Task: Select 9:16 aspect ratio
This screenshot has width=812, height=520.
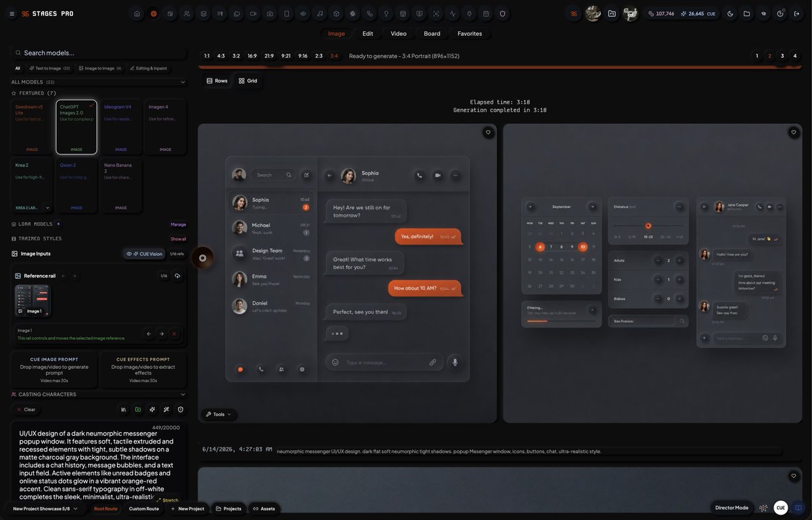Action: (302, 56)
